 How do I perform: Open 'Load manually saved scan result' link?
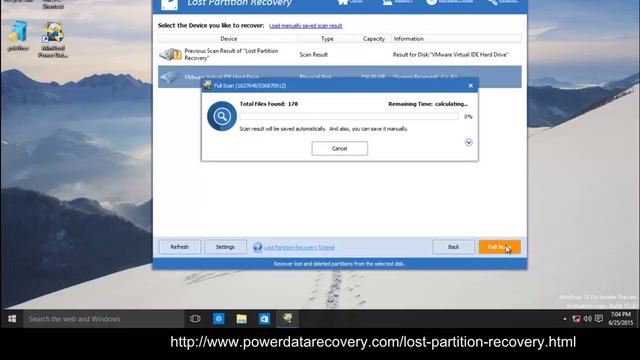pos(306,26)
